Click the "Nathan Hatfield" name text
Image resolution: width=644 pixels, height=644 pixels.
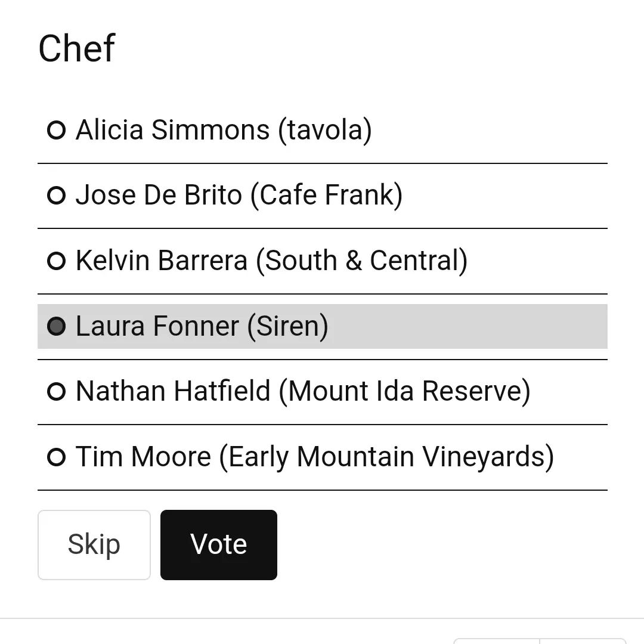click(173, 391)
